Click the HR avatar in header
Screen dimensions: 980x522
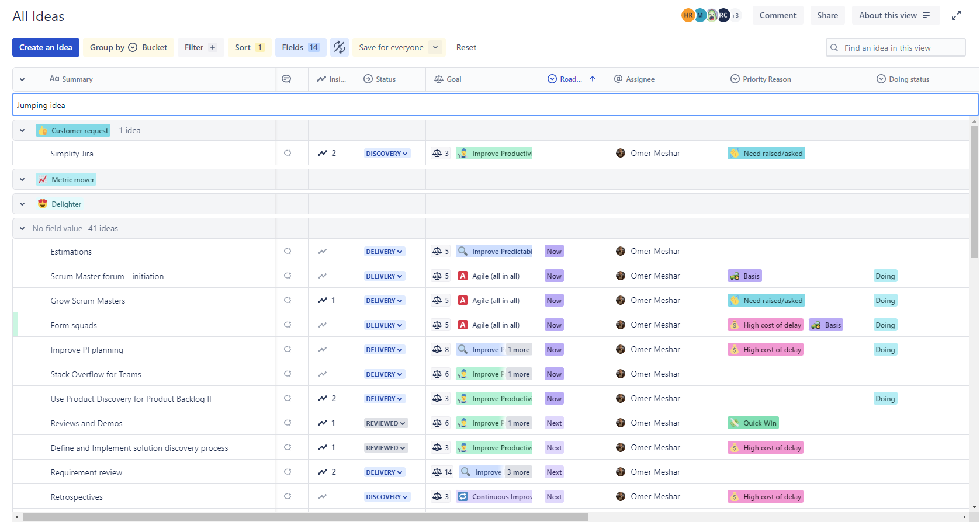coord(688,16)
